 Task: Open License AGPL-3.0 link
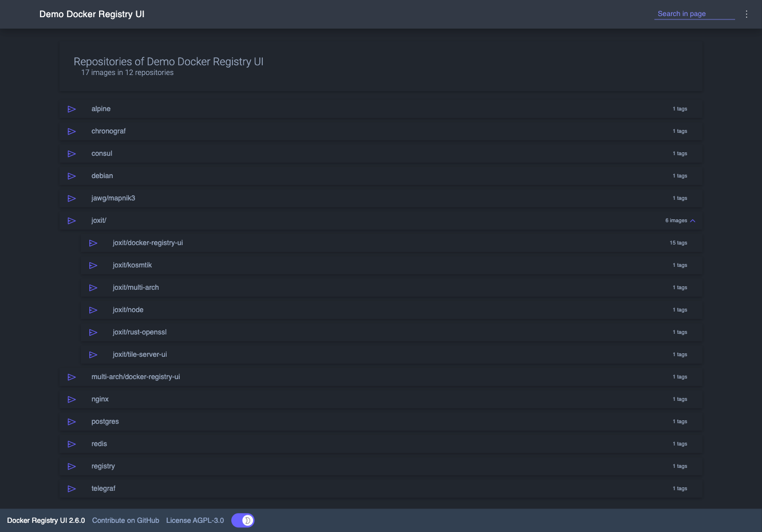tap(195, 521)
